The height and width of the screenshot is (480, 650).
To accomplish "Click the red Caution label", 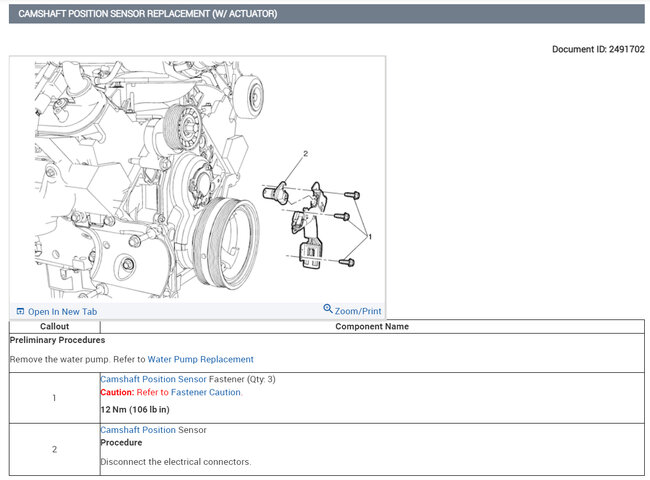I will 117,392.
